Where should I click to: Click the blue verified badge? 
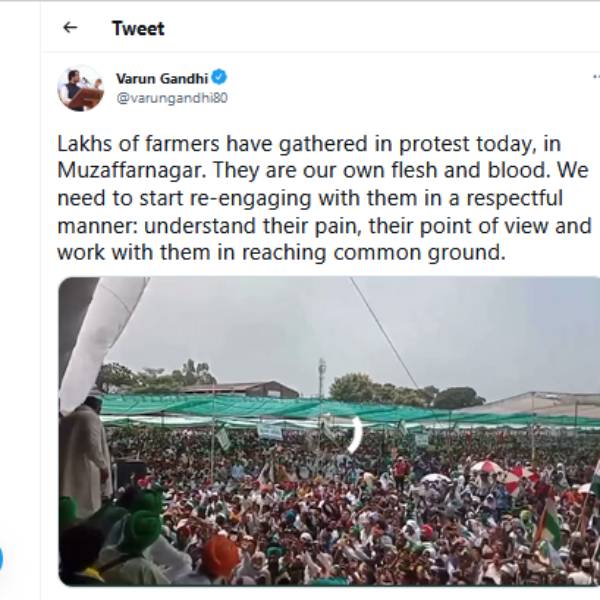point(219,77)
